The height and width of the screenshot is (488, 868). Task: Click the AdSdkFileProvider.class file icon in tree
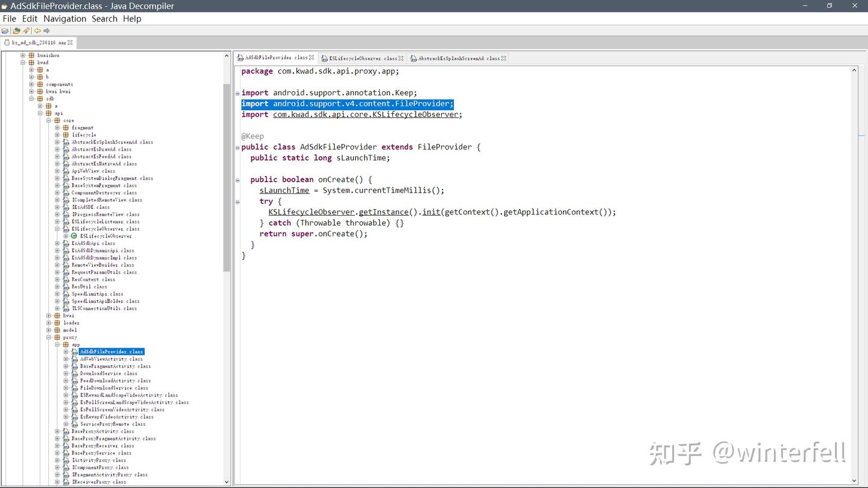(x=74, y=352)
